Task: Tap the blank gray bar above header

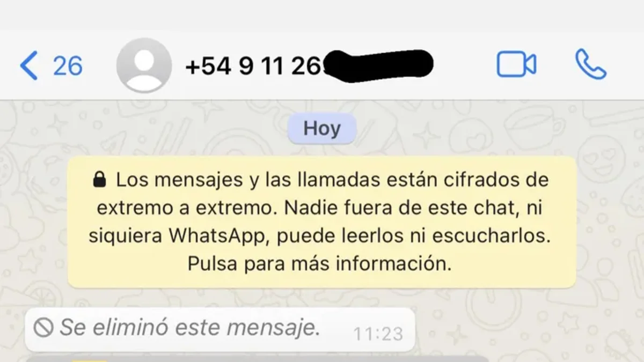Action: 322,15
